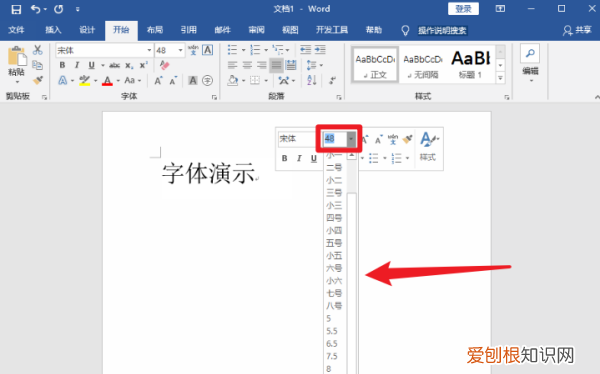The height and width of the screenshot is (374, 600).
Task: Click the bullets list icon in ribbon
Action: click(x=232, y=50)
